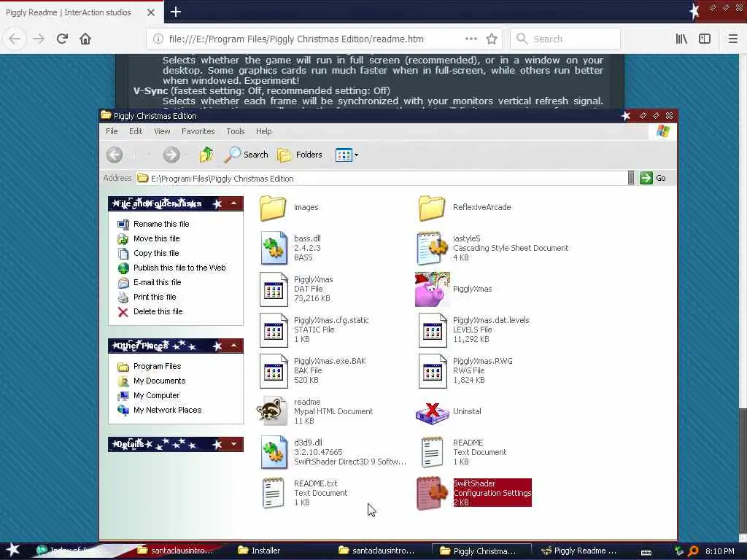
Task: Select the PigglyXmas DAT file icon
Action: click(274, 289)
